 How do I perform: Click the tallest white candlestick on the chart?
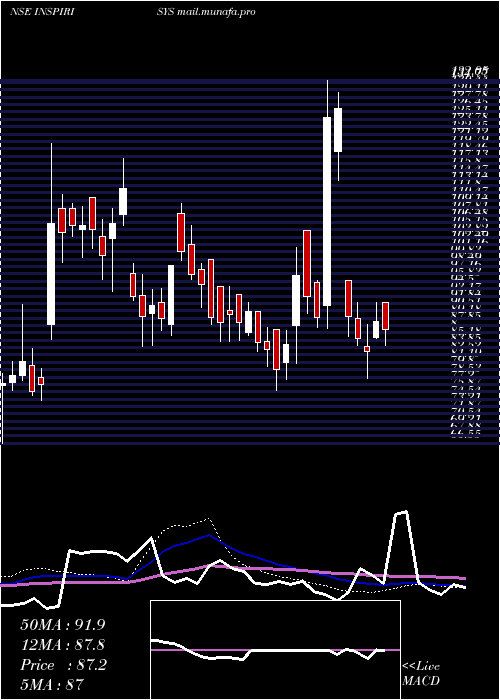click(x=327, y=211)
